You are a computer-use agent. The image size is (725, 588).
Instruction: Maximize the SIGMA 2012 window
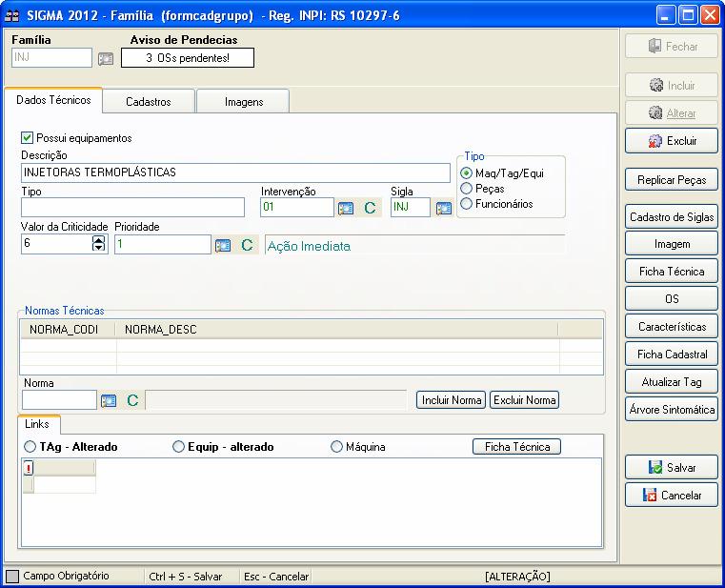[688, 15]
